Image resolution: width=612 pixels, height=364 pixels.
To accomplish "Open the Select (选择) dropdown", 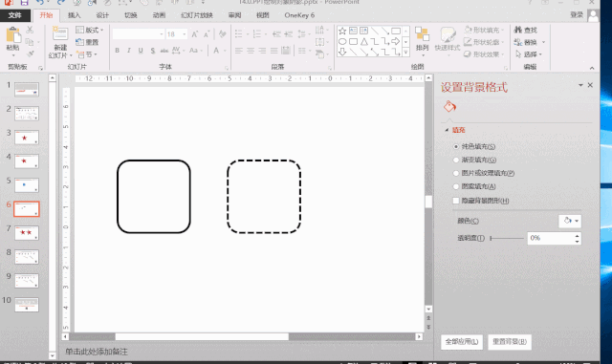I will [x=529, y=54].
